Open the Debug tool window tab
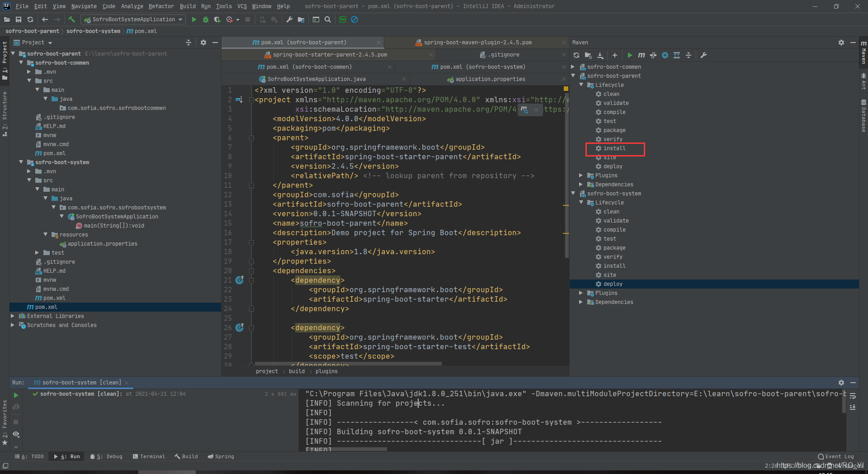The height and width of the screenshot is (474, 868). coord(106,457)
